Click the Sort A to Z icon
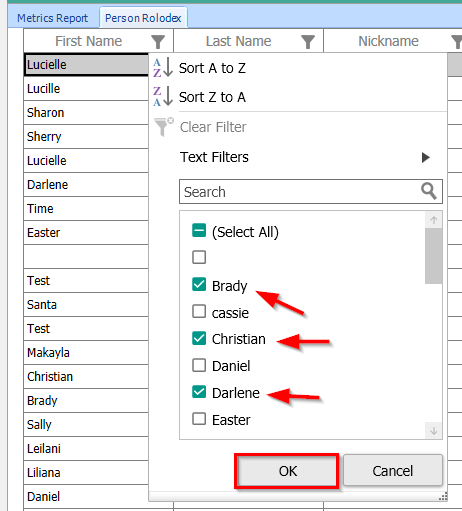Screen dimensions: 462x511 [163, 68]
